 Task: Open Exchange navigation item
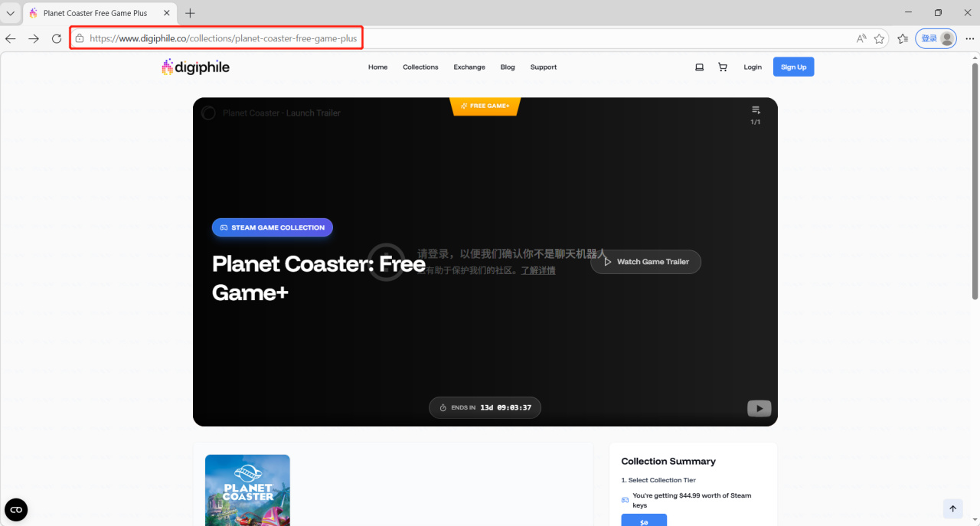click(469, 67)
